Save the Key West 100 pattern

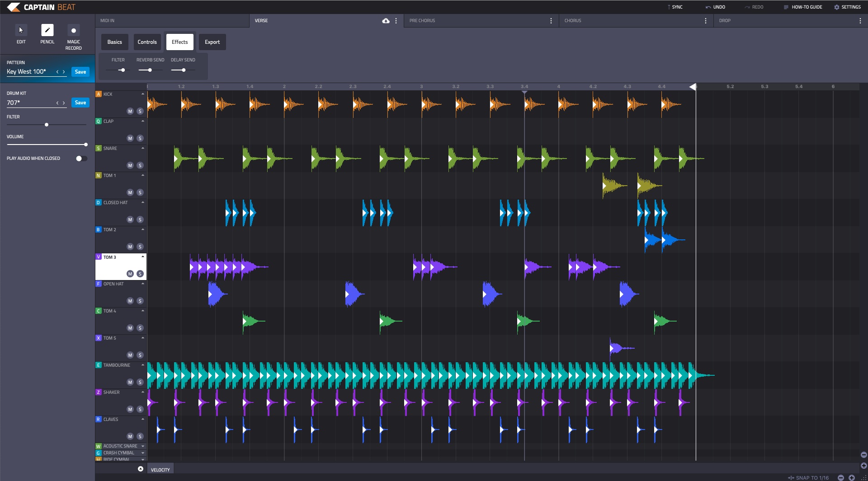coord(80,72)
